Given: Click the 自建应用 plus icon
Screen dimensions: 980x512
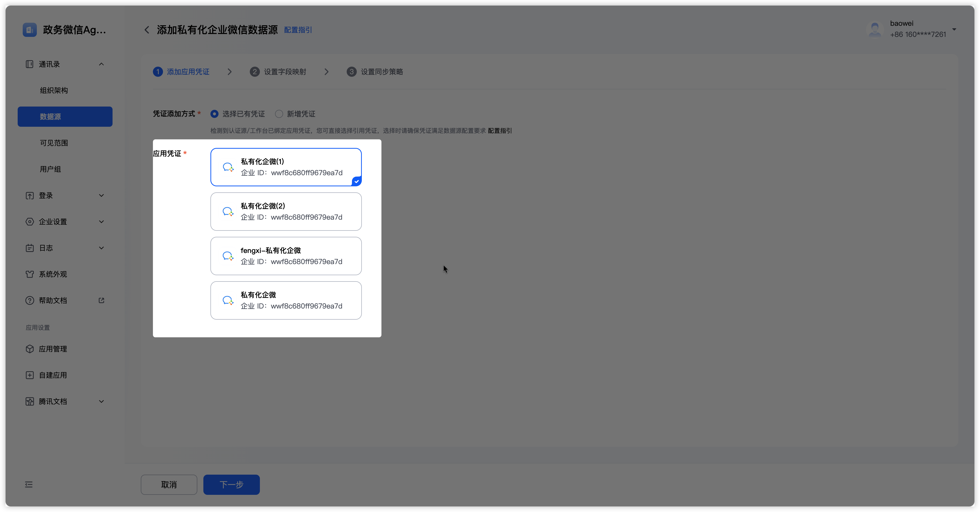Looking at the screenshot, I should pos(30,375).
